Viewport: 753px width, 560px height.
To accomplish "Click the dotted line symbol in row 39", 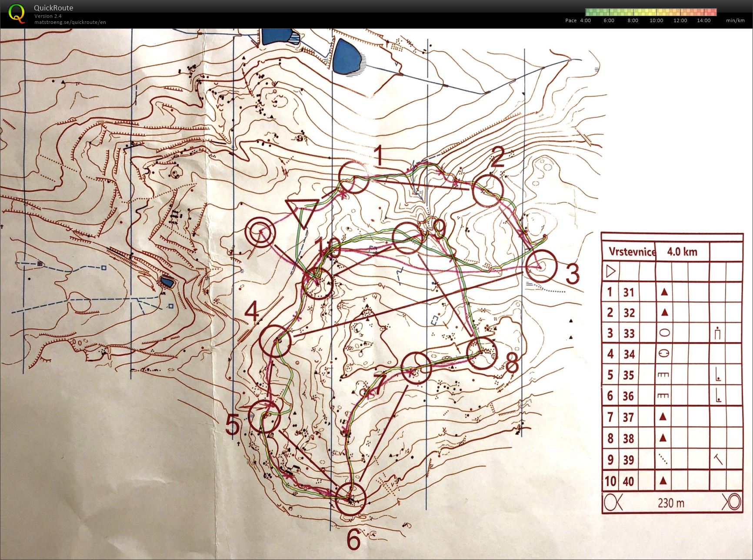I will 663,460.
